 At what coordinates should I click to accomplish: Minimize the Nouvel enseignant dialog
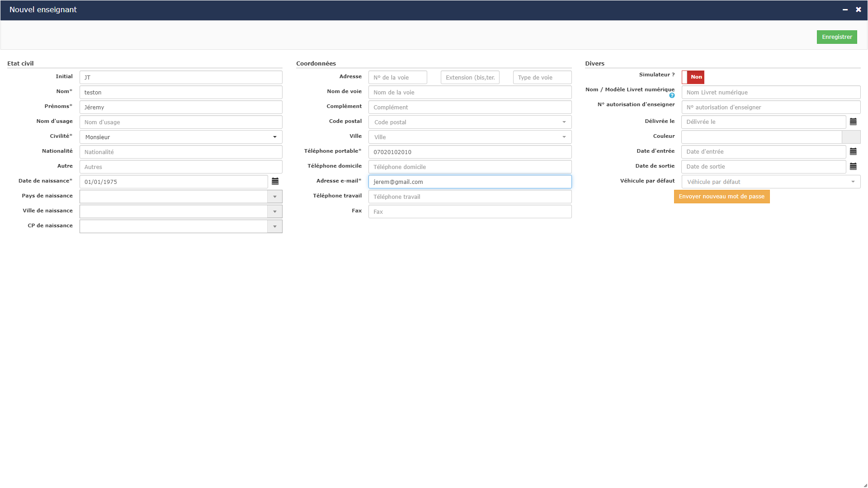[x=845, y=9]
